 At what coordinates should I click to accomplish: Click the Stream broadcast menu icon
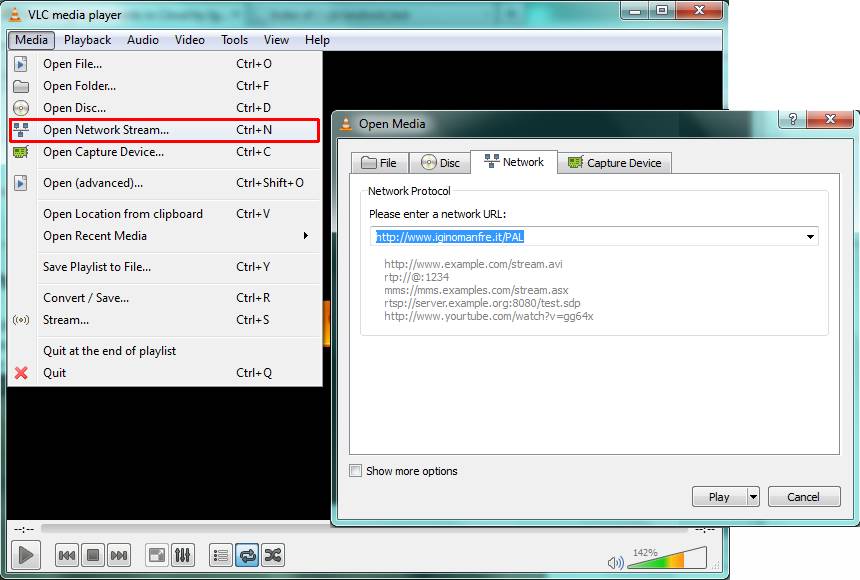click(x=21, y=320)
